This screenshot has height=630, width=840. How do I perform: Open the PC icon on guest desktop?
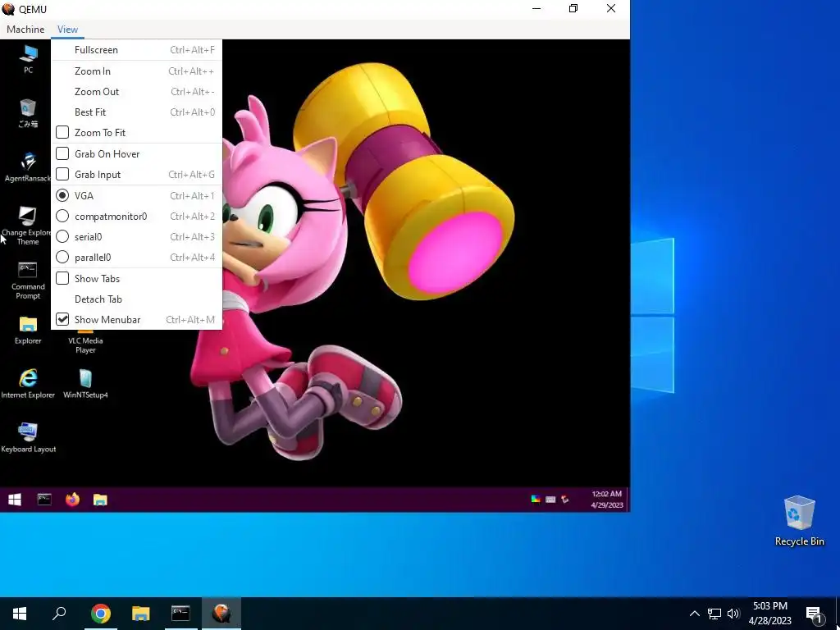click(28, 57)
